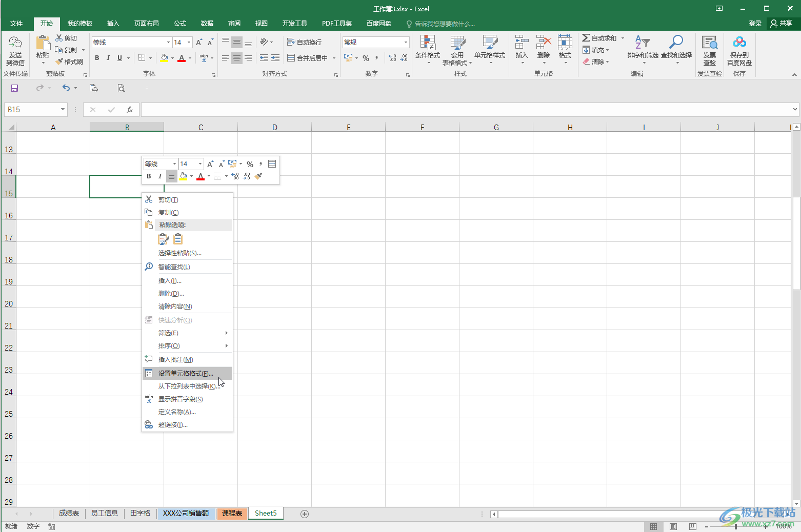Toggle center alignment in the ribbon
Screen dimensions: 801x532
tap(237, 58)
